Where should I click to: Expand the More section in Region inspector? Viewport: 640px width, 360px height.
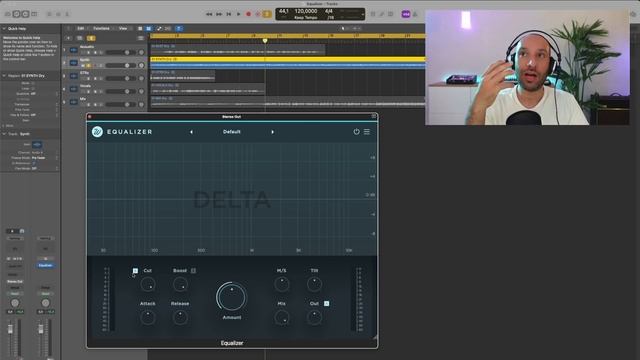pos(4,126)
